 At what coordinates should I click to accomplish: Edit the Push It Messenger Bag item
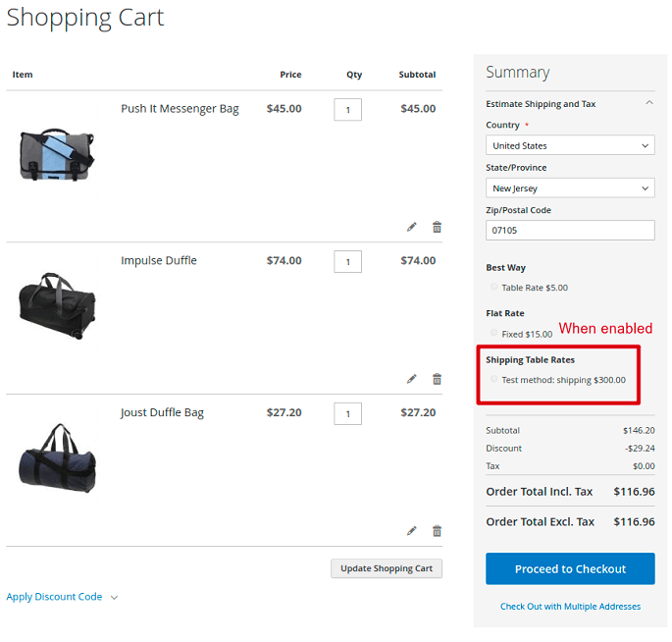(412, 227)
